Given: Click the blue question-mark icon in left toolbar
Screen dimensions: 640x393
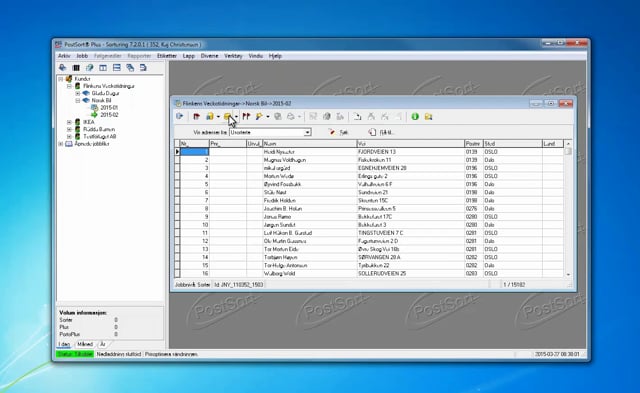Looking at the screenshot, I should [89, 68].
